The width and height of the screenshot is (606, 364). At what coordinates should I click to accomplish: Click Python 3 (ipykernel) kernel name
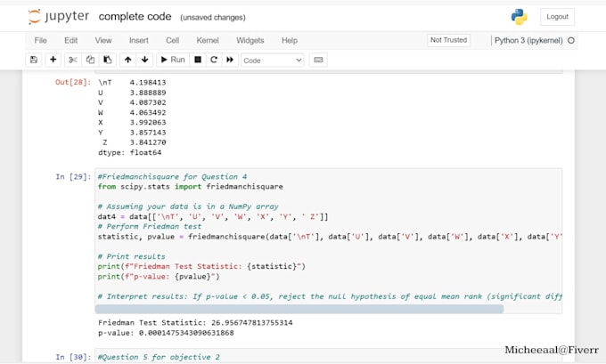pyautogui.click(x=528, y=41)
